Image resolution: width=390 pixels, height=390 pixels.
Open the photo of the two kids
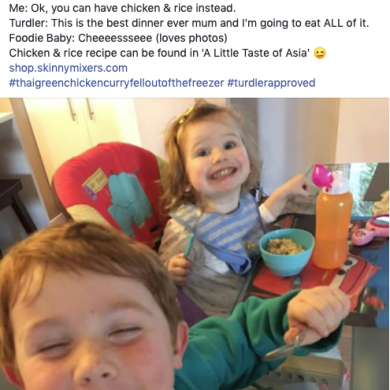tap(195, 244)
